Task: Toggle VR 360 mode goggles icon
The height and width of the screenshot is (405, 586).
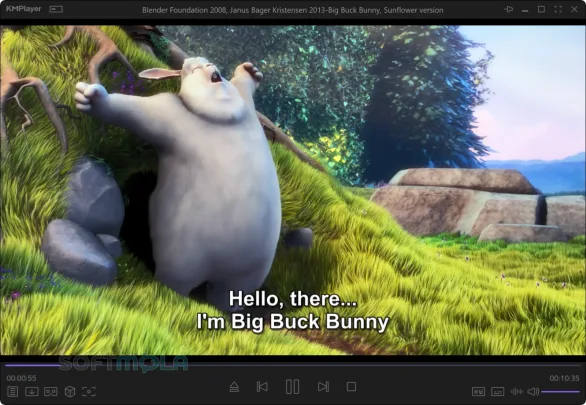Action: (x=51, y=392)
